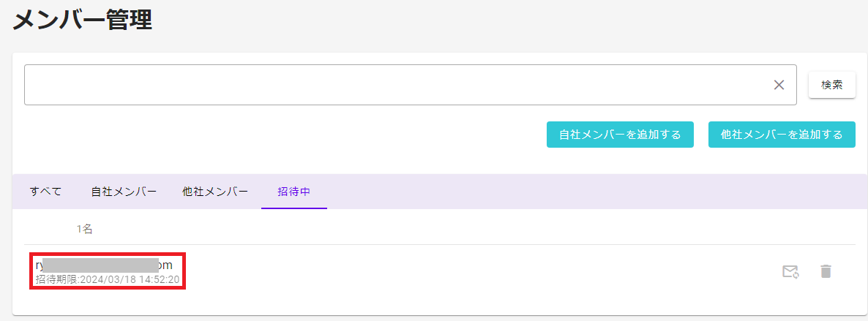Resend the invitation email using the mail icon

pos(790,271)
